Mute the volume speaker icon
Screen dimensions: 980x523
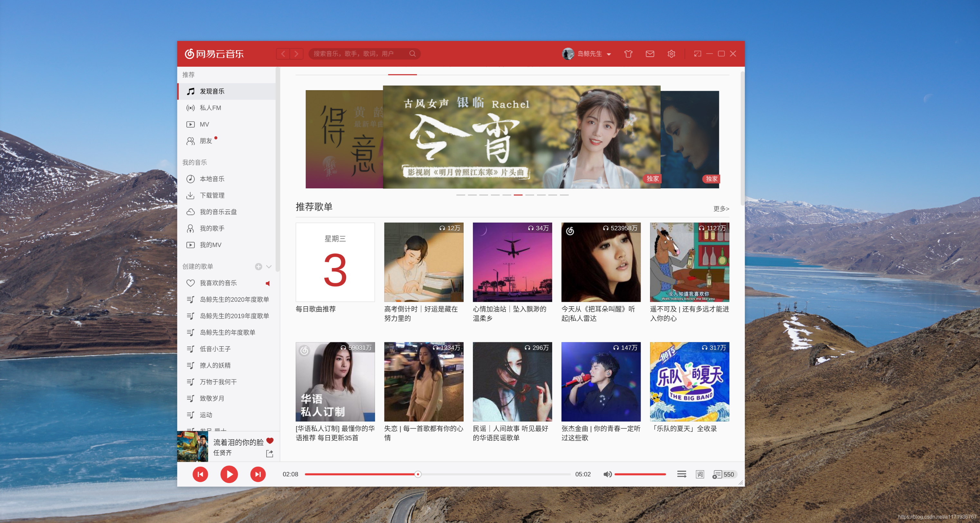pyautogui.click(x=607, y=474)
